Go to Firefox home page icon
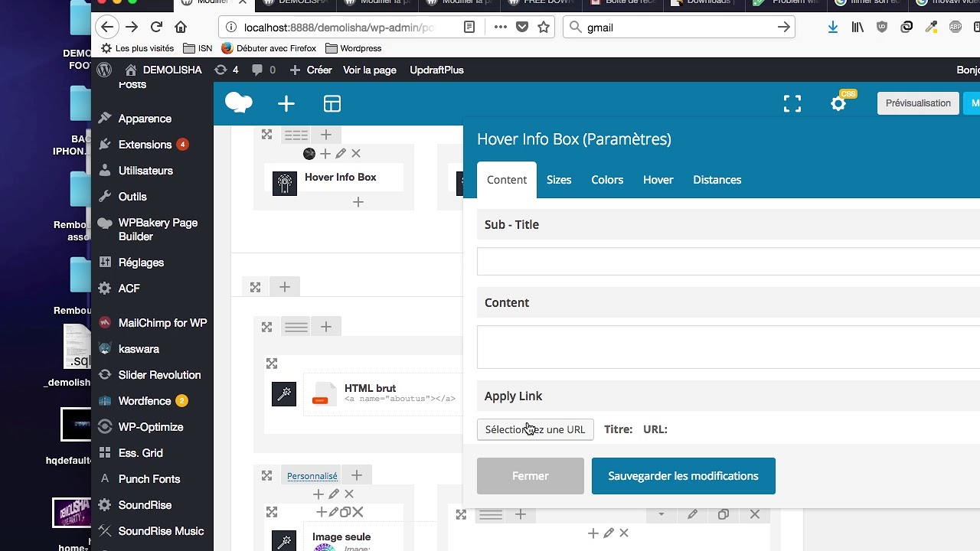This screenshot has height=551, width=980. [x=181, y=27]
